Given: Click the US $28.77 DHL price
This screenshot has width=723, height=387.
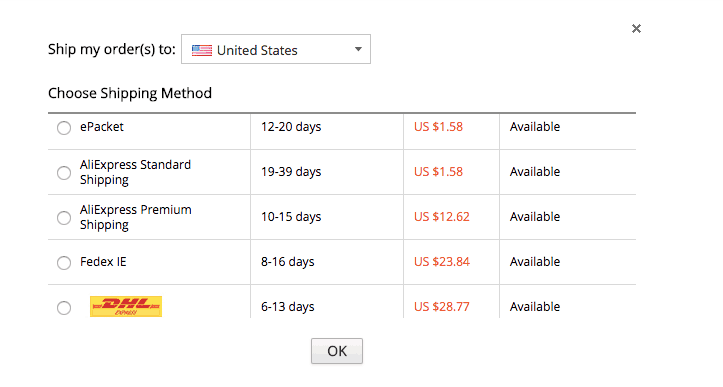Looking at the screenshot, I should click(x=442, y=307).
